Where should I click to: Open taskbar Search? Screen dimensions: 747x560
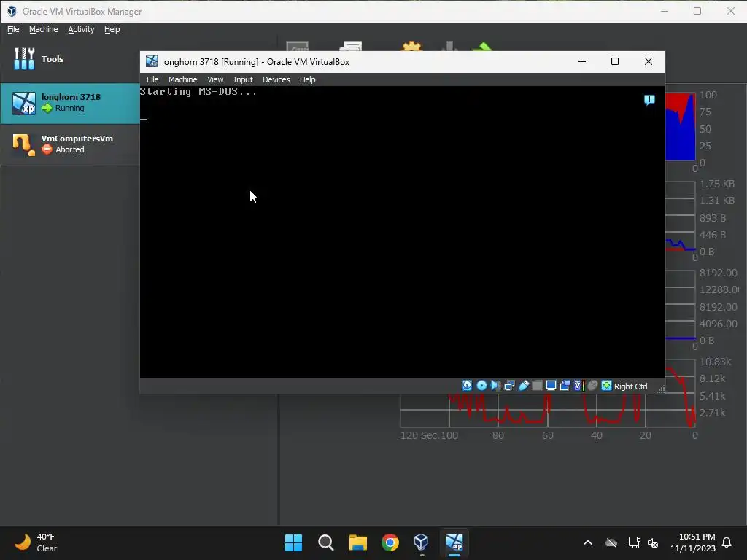coord(326,542)
